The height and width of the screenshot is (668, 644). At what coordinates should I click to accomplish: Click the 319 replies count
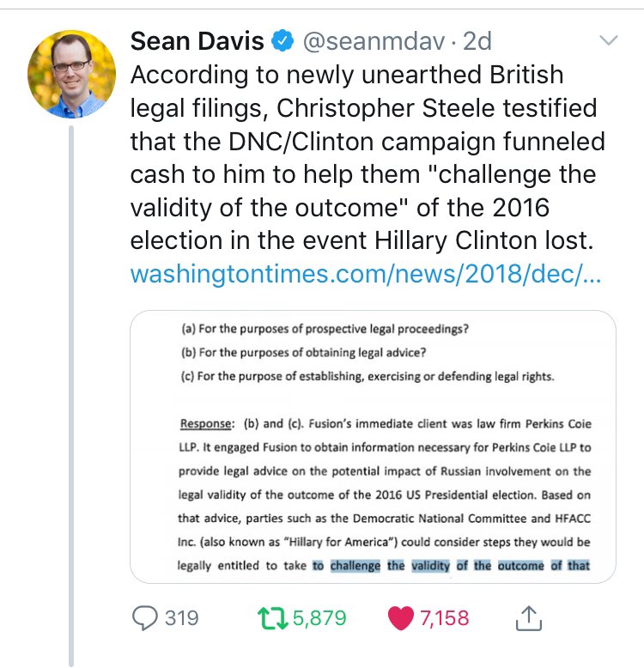coord(181,617)
